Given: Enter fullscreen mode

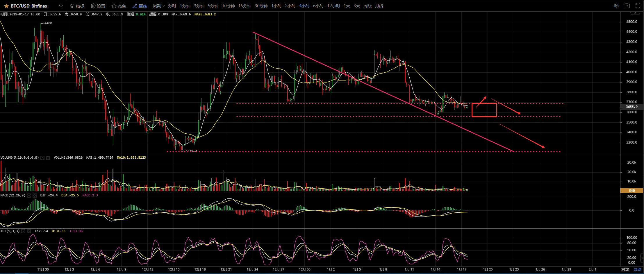Looking at the screenshot, I should 638,6.
